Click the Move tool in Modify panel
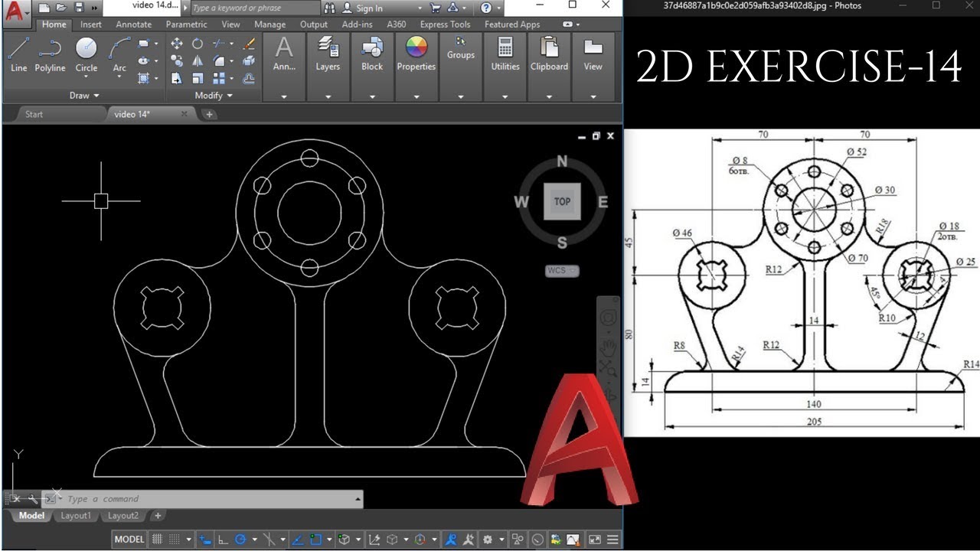The image size is (980, 551). 177,44
